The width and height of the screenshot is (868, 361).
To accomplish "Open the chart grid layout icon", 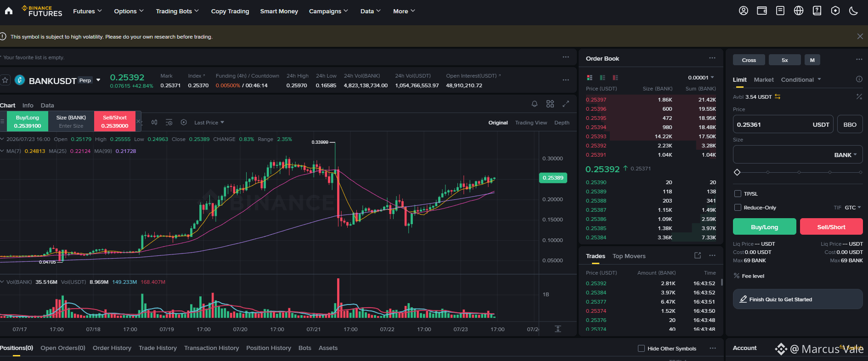I will coord(550,104).
